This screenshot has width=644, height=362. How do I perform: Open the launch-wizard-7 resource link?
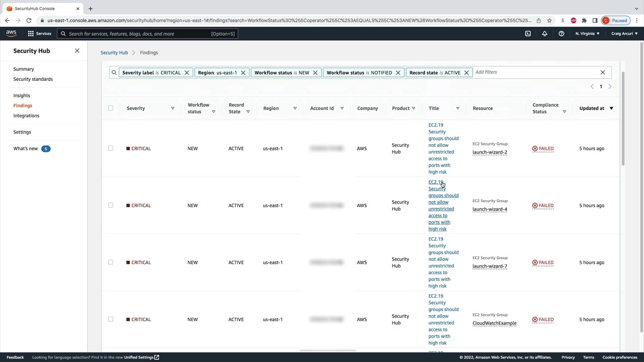click(490, 266)
